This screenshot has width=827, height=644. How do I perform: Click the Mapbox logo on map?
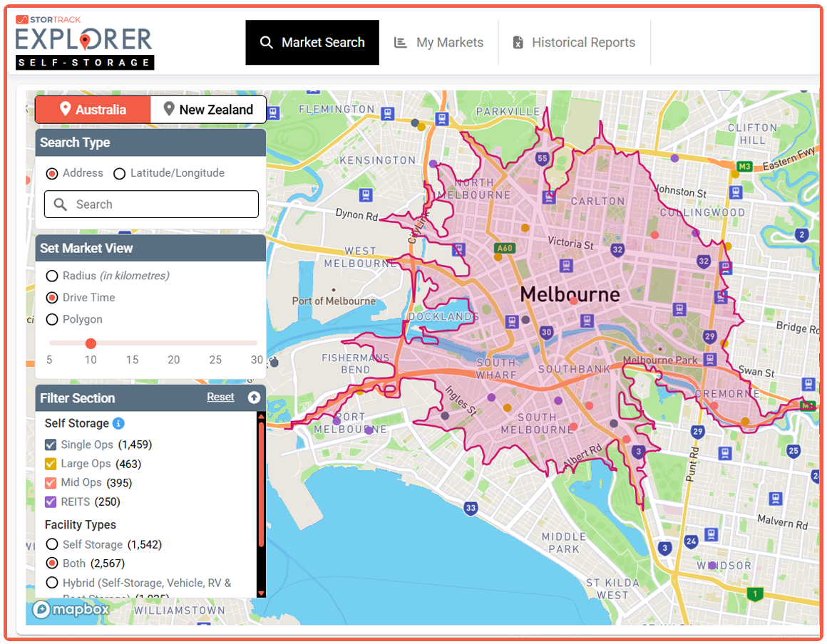click(71, 609)
